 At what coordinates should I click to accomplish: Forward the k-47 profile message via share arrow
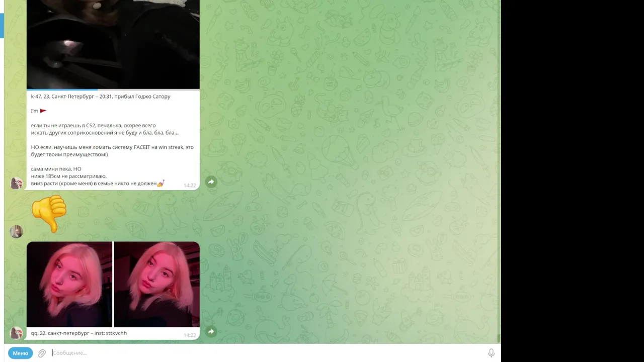pyautogui.click(x=211, y=182)
